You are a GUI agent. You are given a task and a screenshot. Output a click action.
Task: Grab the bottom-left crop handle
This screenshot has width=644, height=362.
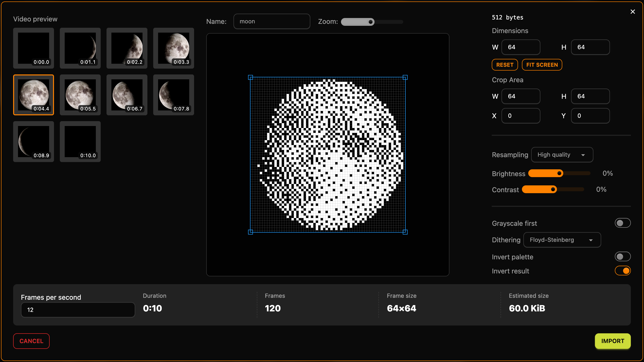pos(250,232)
